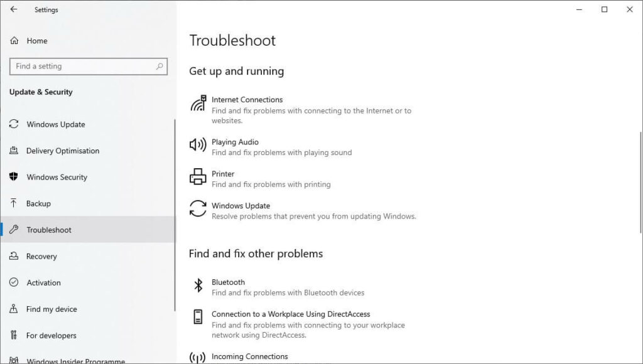Viewport: 643px width, 364px height.
Task: Go to Delivery Optimisation settings
Action: tap(62, 151)
